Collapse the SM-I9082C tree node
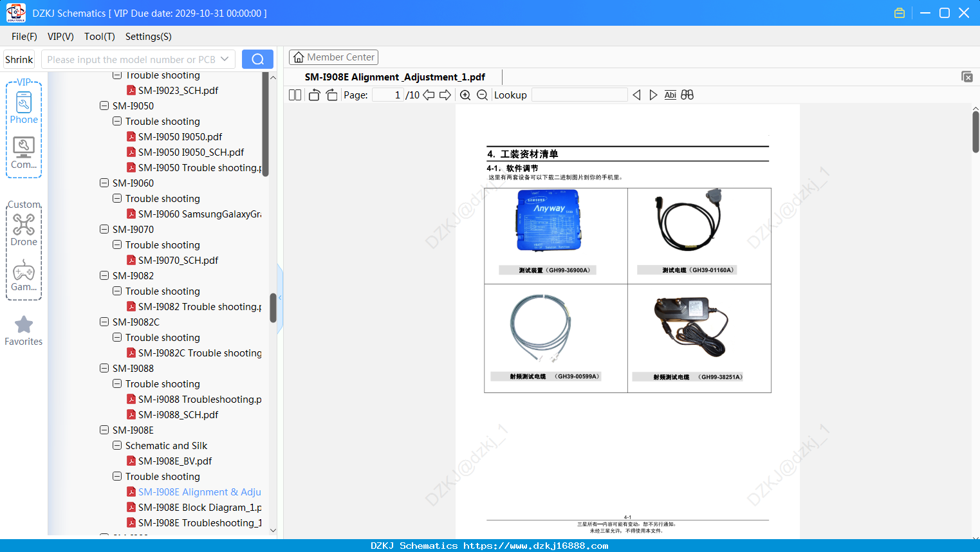 point(104,322)
